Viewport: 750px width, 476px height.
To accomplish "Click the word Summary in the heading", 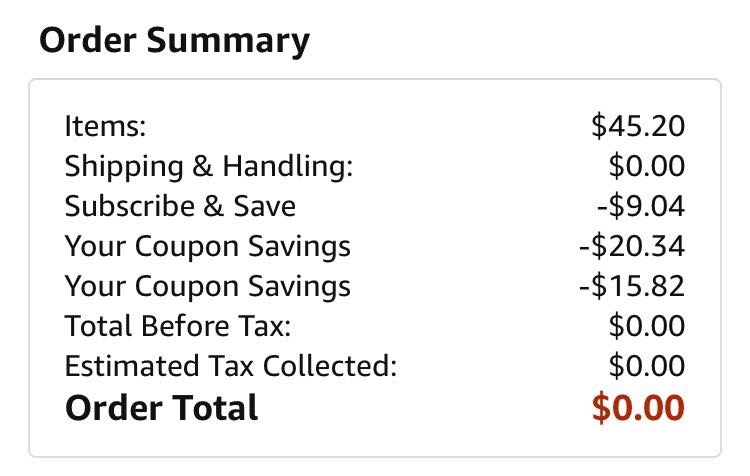I will click(228, 42).
